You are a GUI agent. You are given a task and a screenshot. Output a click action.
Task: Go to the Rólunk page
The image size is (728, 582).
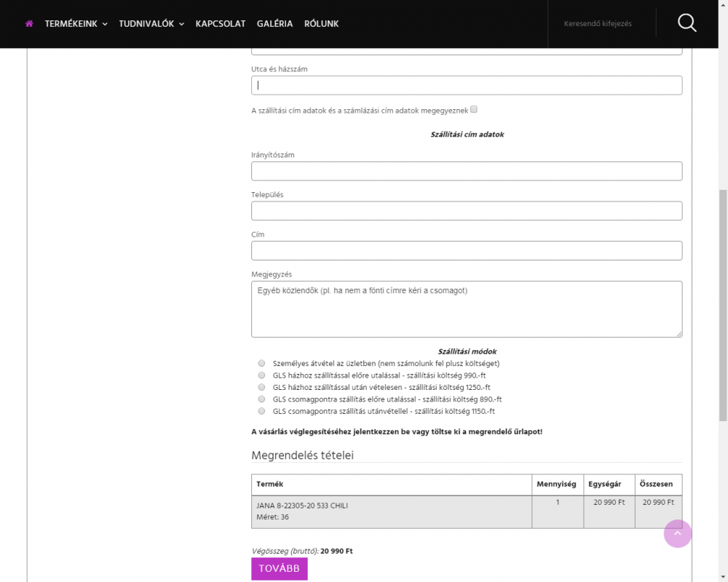pyautogui.click(x=321, y=24)
